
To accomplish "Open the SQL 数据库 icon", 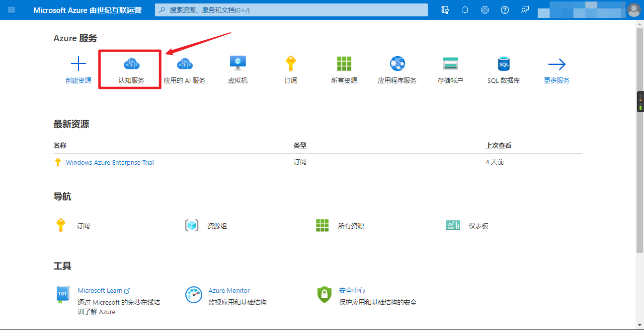I will coord(504,64).
